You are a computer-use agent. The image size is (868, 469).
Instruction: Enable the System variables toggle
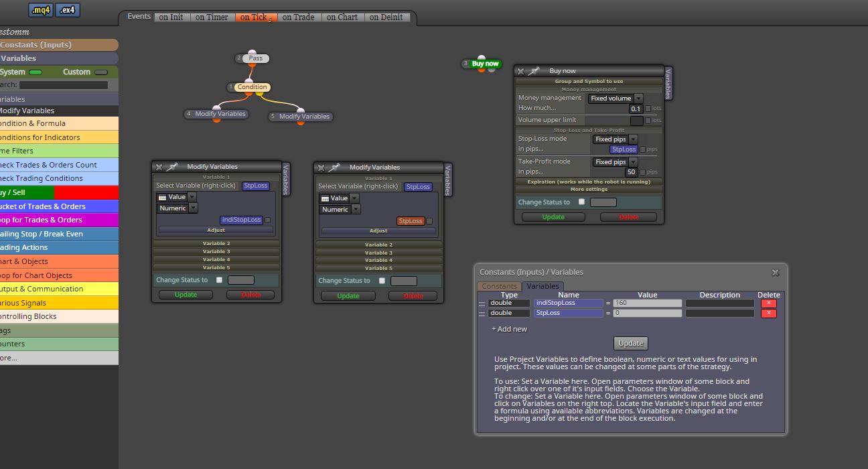[x=35, y=72]
